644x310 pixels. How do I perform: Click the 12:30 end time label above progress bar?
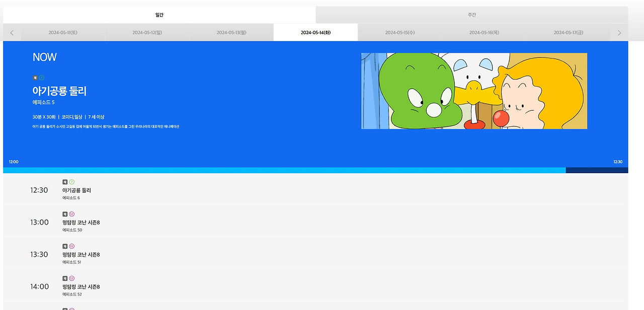pyautogui.click(x=618, y=162)
